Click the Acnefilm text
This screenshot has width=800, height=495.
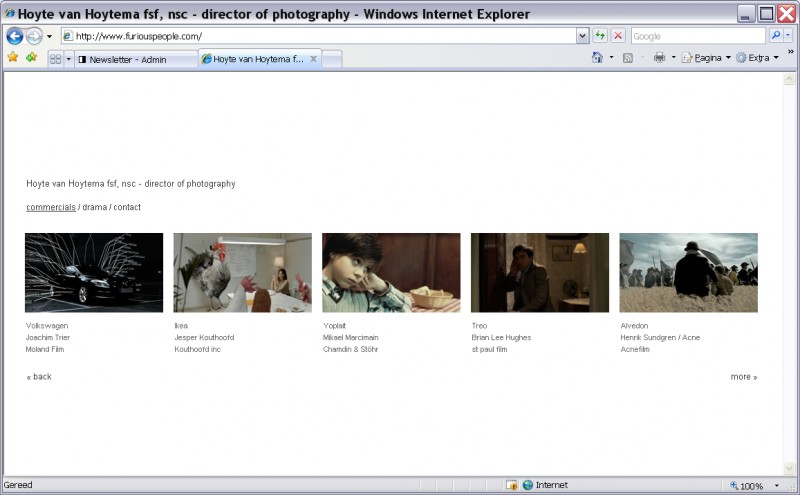point(635,349)
